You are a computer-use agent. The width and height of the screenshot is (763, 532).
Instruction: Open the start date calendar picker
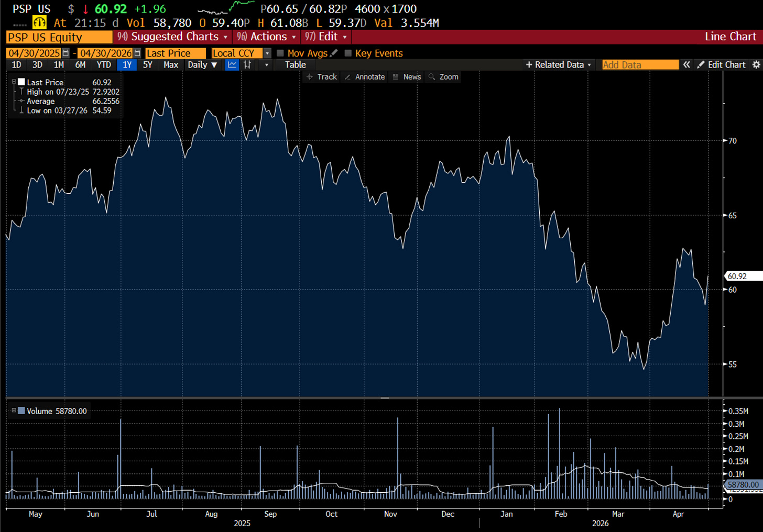coord(66,53)
